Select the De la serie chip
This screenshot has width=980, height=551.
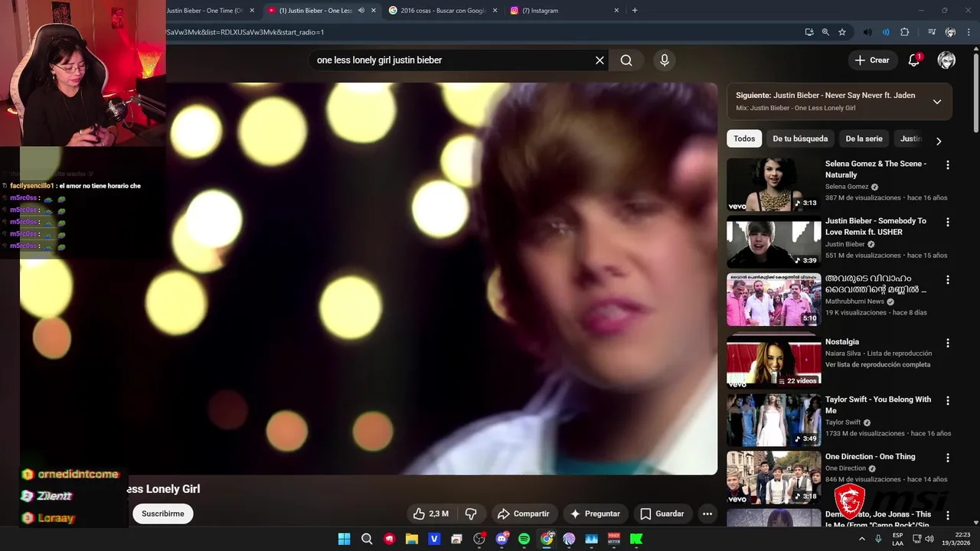tap(864, 139)
